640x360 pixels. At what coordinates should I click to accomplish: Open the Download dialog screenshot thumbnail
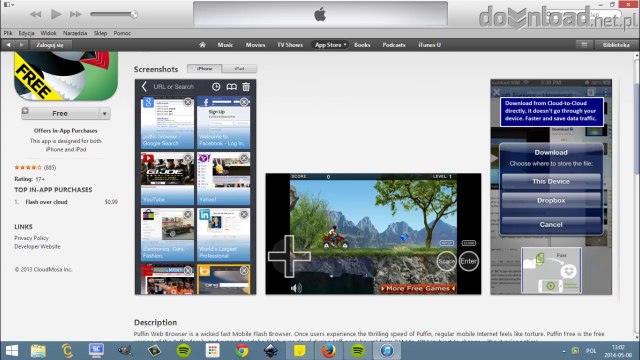(551, 187)
